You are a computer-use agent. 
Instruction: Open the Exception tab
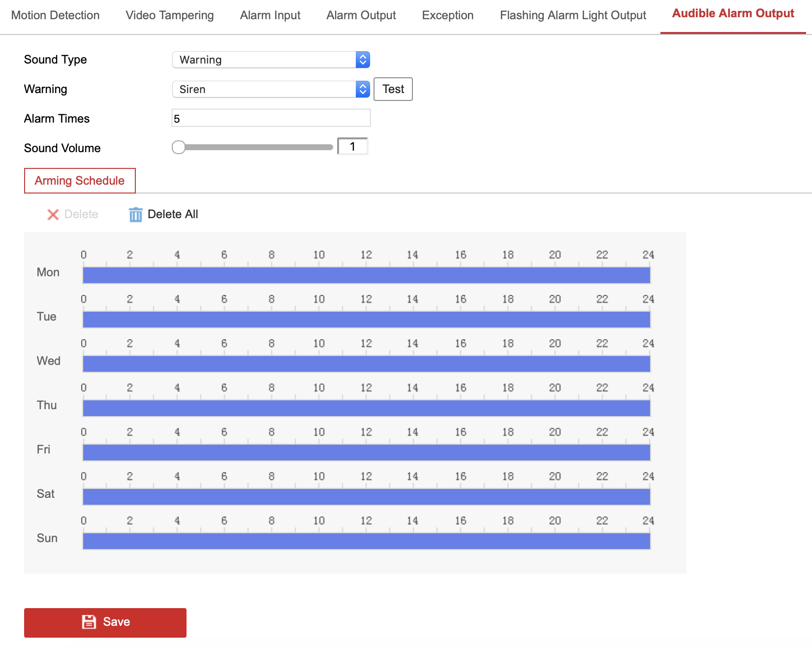pyautogui.click(x=447, y=15)
